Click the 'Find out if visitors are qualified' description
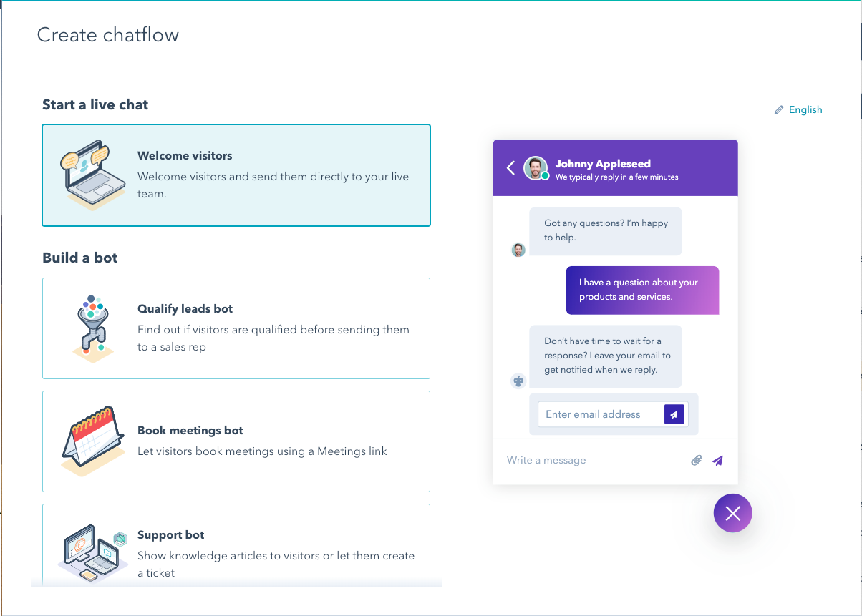Image resolution: width=862 pixels, height=616 pixels. 273,338
